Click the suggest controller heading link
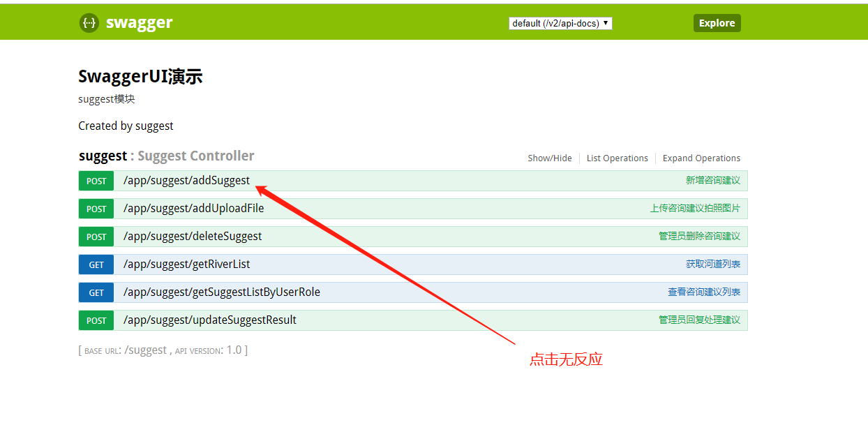The width and height of the screenshot is (868, 432). (x=167, y=156)
